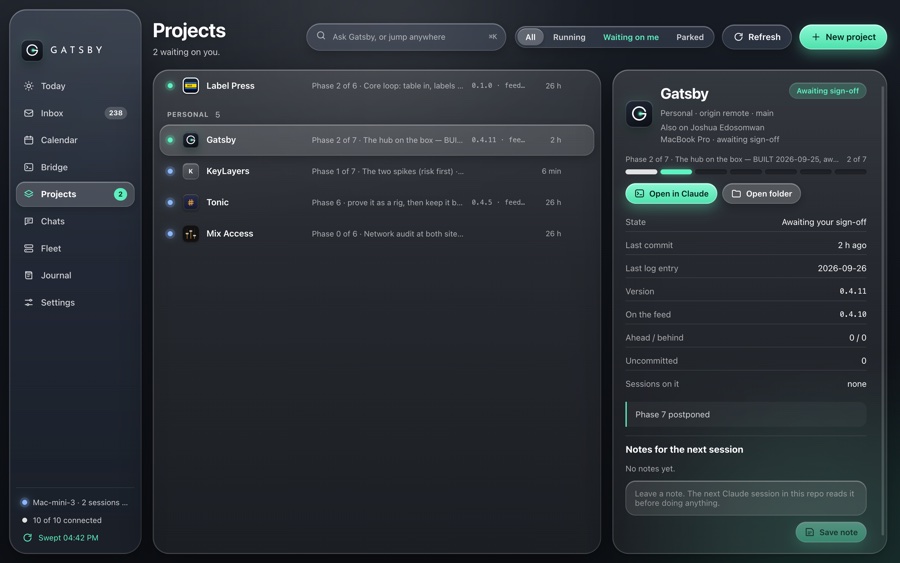Click the Inbox envelope icon
Image resolution: width=900 pixels, height=563 pixels.
pyautogui.click(x=29, y=113)
